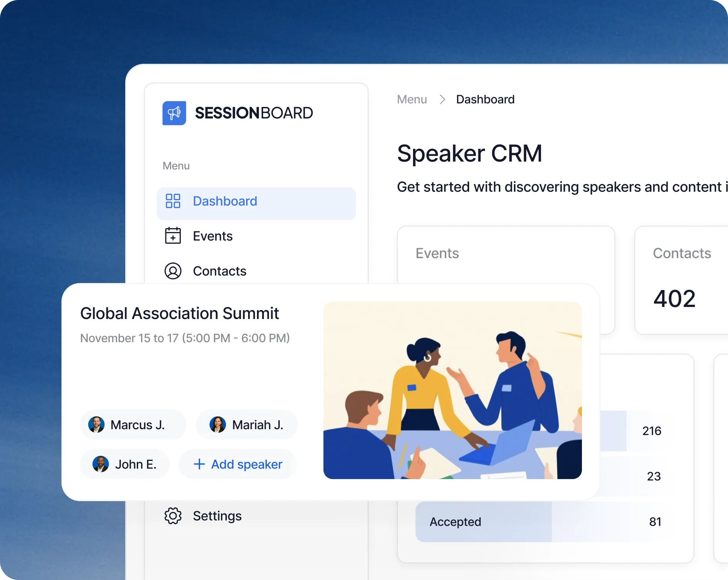The width and height of the screenshot is (728, 580).
Task: Click the plus icon beside Add speaker
Action: tap(199, 464)
